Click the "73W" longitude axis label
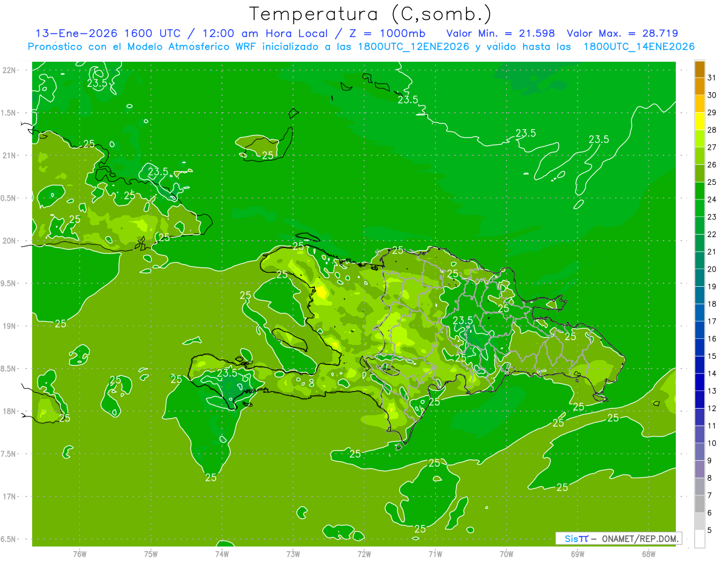 pyautogui.click(x=293, y=554)
